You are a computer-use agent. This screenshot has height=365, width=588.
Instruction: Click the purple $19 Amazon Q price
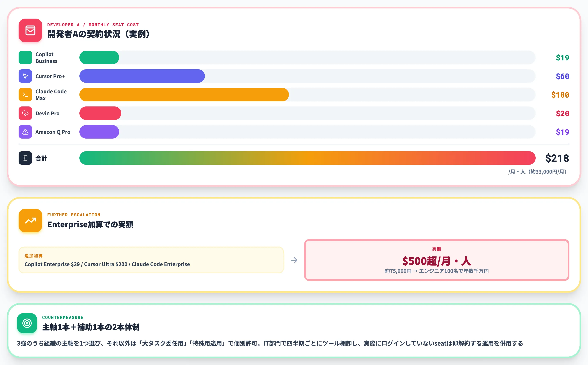[562, 132]
